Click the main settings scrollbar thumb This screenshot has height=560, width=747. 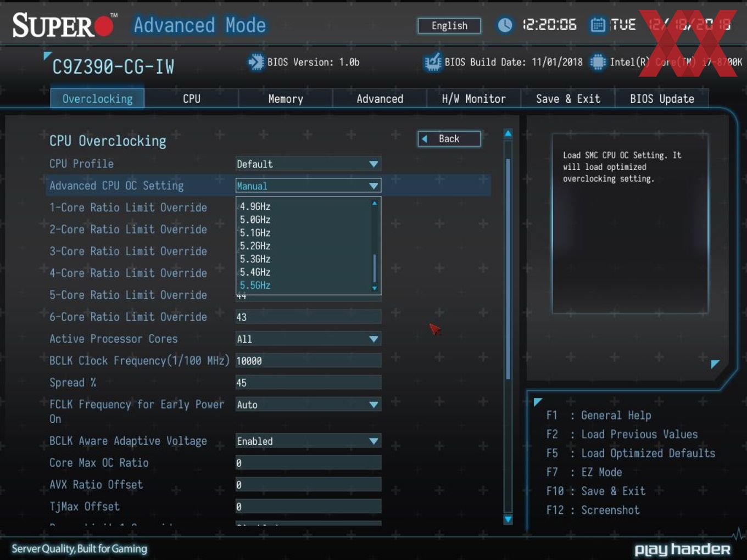(x=508, y=268)
